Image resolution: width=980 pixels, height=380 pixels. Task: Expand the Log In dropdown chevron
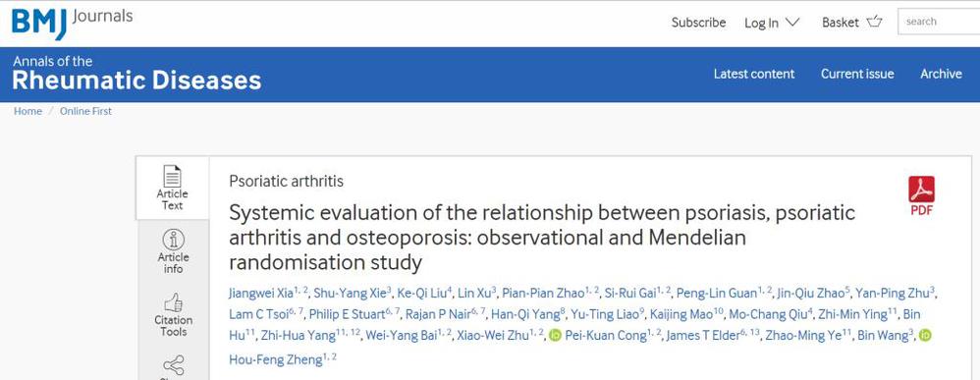pyautogui.click(x=792, y=23)
